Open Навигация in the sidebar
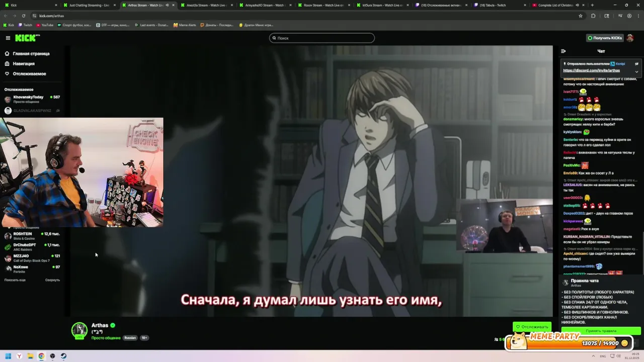The image size is (644, 362). [x=20, y=64]
